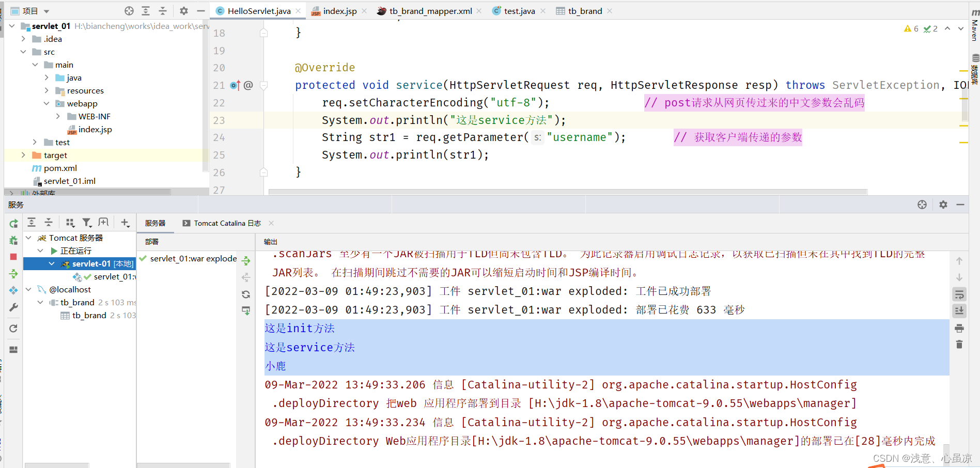The height and width of the screenshot is (468, 980).
Task: Click the debug bug icon in Services
Action: (13, 240)
